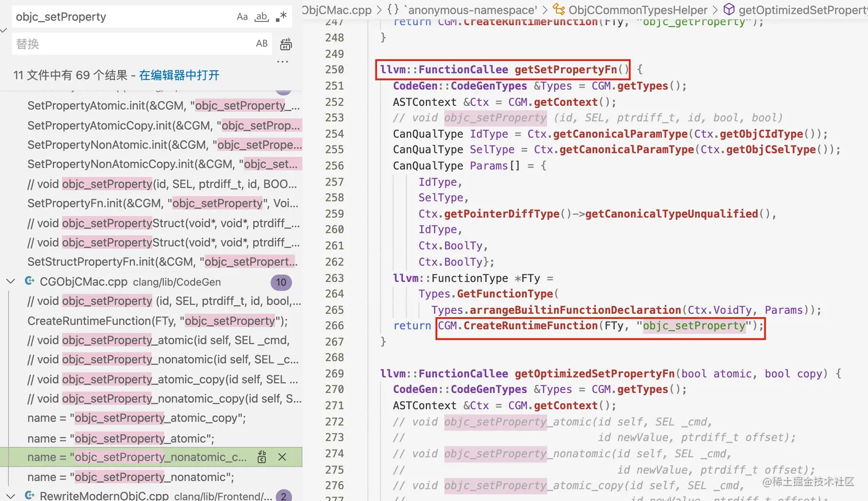Viewport: 868px width, 501px height.
Task: Collapse the CGObjCMac.cpp results group
Action: (10, 282)
